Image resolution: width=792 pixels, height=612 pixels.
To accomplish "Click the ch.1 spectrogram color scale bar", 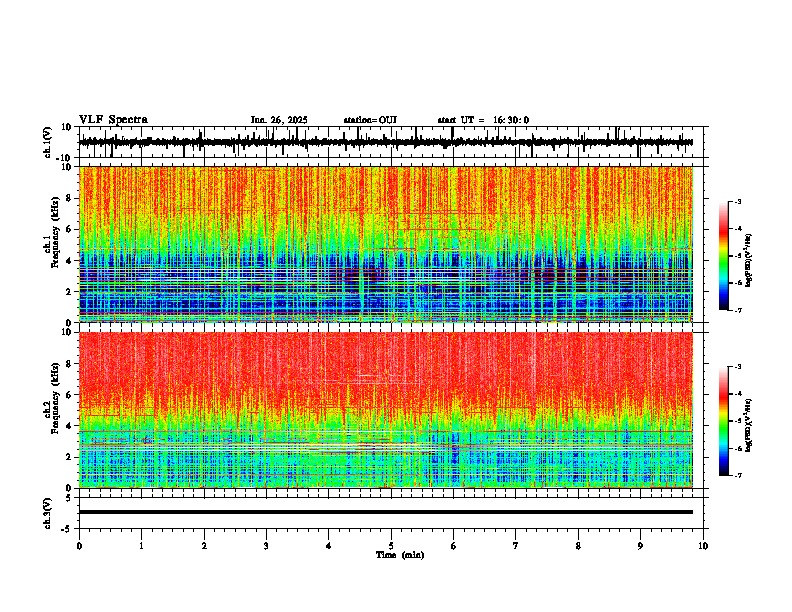I will tap(723, 256).
